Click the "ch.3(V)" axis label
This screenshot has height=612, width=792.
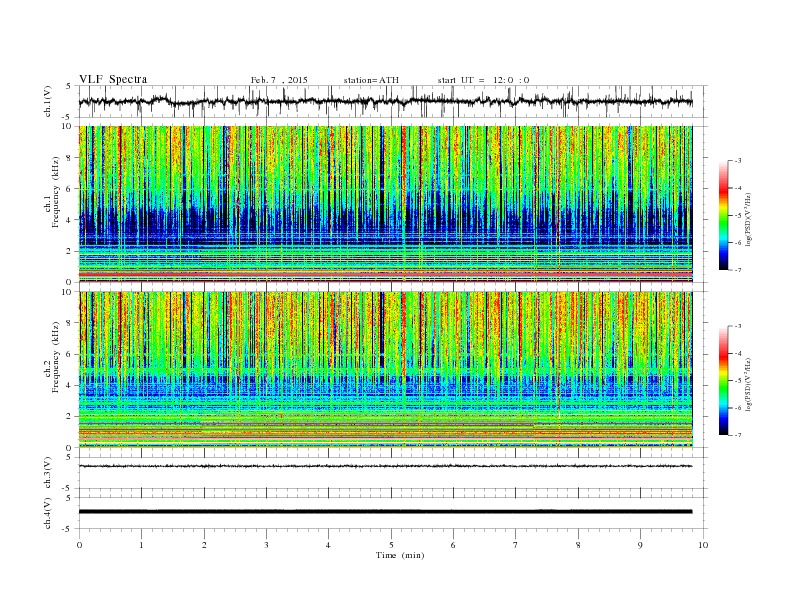click(x=48, y=473)
